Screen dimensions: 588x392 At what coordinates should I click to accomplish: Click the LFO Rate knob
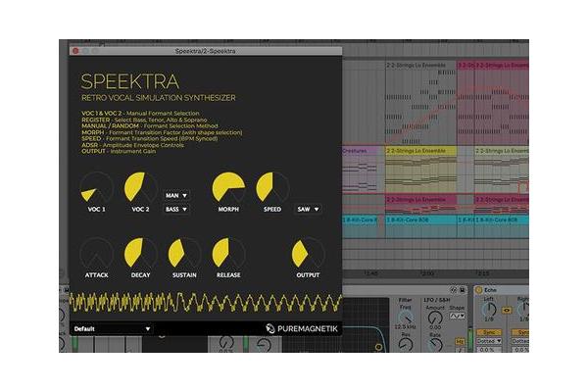pos(435,345)
